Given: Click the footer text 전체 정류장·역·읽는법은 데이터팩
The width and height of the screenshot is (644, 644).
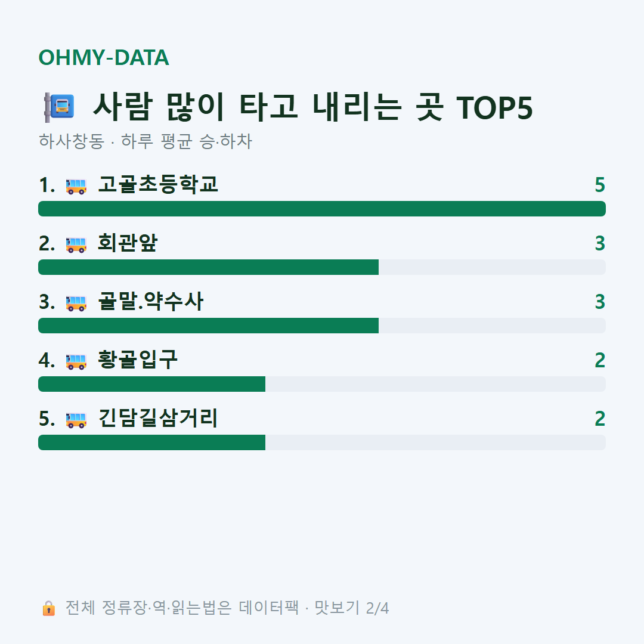Looking at the screenshot, I should tap(182, 608).
